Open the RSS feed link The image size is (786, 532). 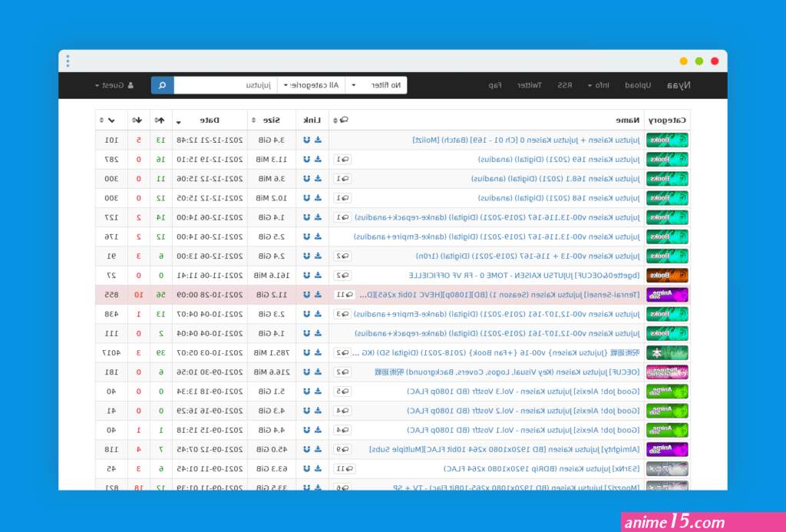pyautogui.click(x=565, y=85)
